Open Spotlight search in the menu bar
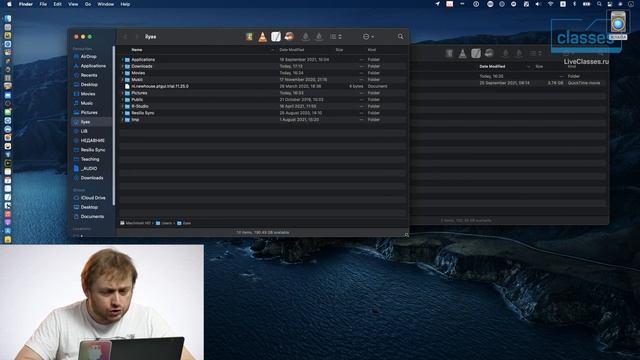 599,4
